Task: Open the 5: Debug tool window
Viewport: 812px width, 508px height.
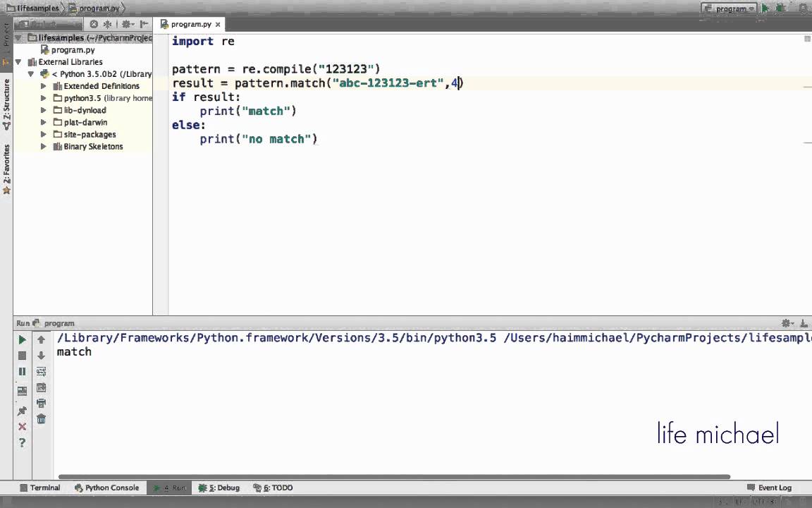Action: pos(219,488)
